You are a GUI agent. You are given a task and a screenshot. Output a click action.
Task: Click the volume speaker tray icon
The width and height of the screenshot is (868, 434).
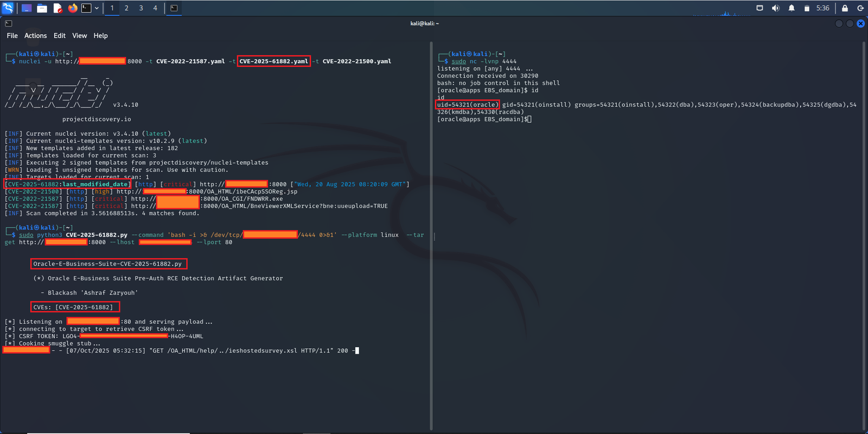[x=776, y=8]
